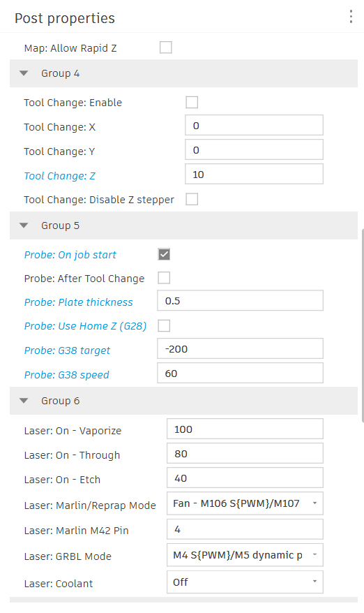Viewport: 364px width, 613px height.
Task: Tick Probe: Use Home Z (G28)
Action: (x=164, y=325)
